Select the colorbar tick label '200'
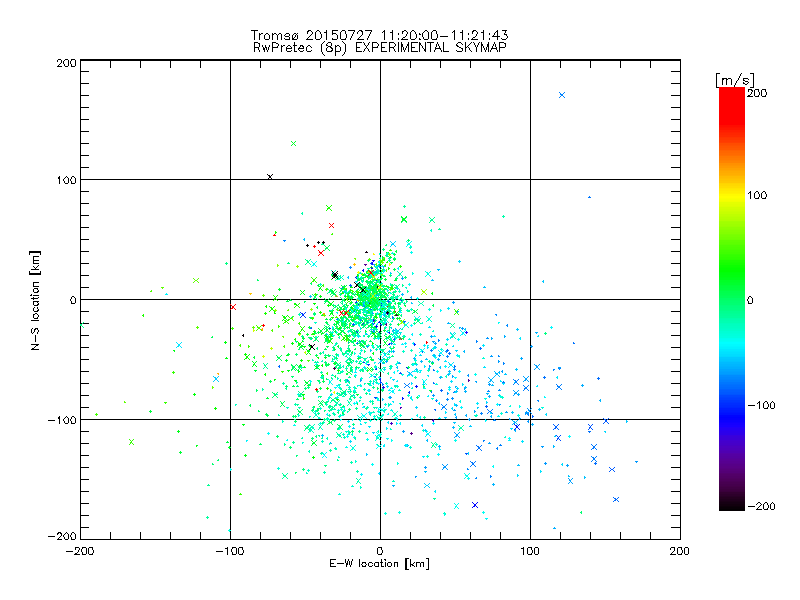This screenshot has height=600, width=800. (x=757, y=93)
